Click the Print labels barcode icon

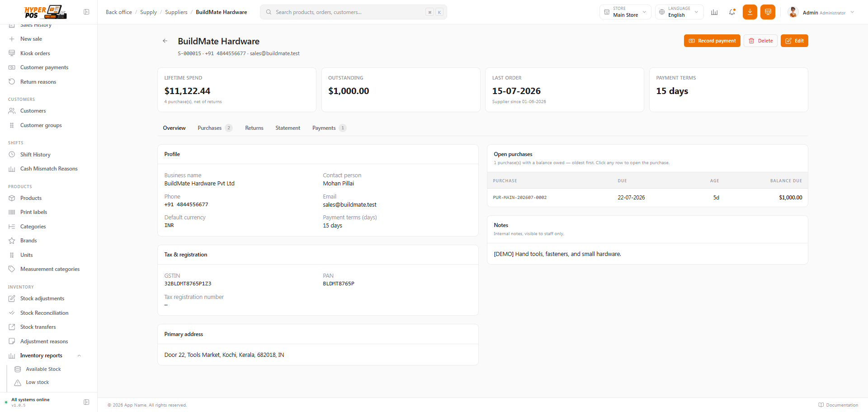pyautogui.click(x=12, y=212)
